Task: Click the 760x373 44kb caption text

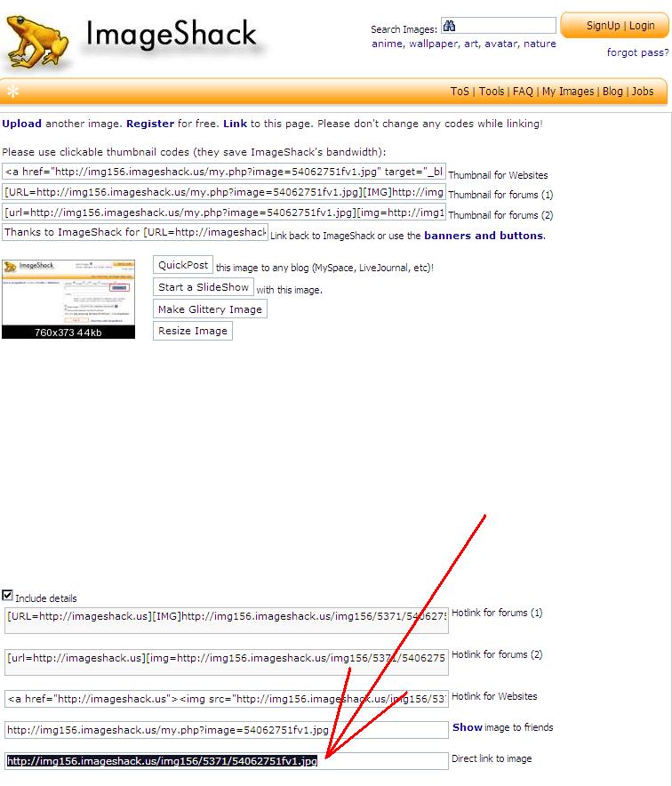Action: tap(68, 333)
